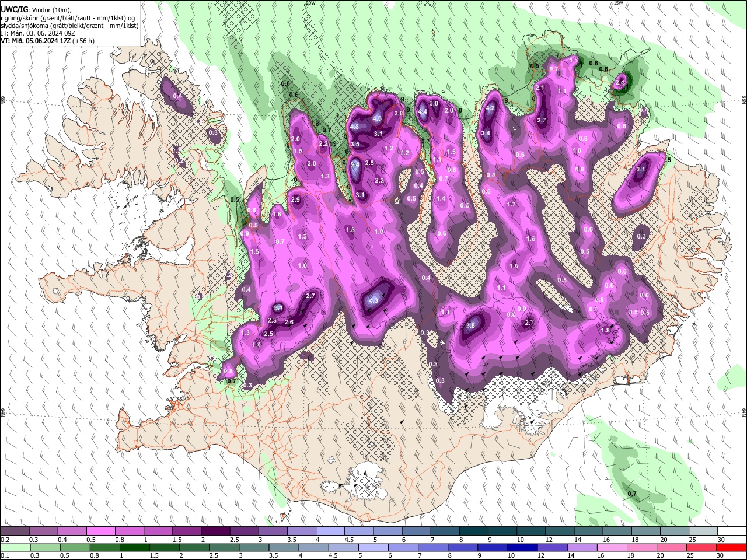Click the light lavender 4–4.5 snow legend swatch

329,531
